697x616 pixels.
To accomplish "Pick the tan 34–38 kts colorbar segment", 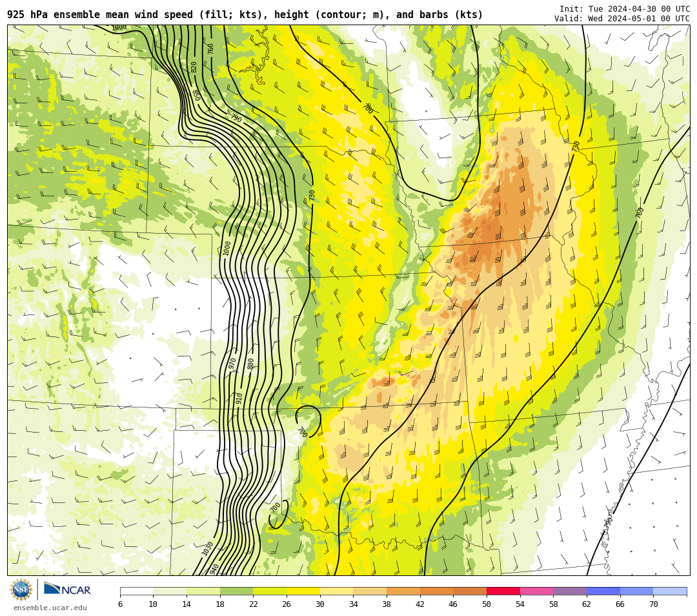I will [x=370, y=591].
